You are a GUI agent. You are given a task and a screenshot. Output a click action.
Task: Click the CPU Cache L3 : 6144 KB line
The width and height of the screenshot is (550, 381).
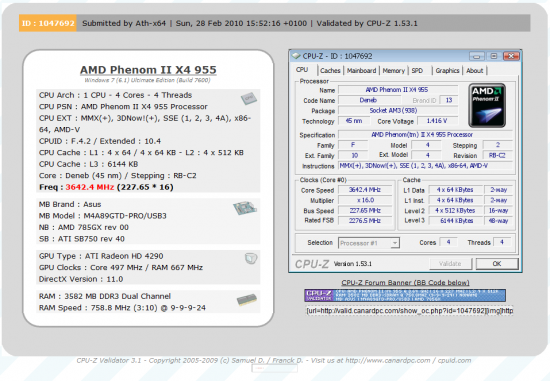point(88,164)
